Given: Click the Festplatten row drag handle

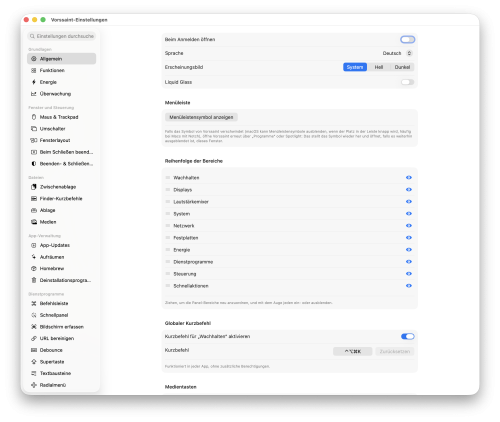Looking at the screenshot, I should click(x=168, y=238).
